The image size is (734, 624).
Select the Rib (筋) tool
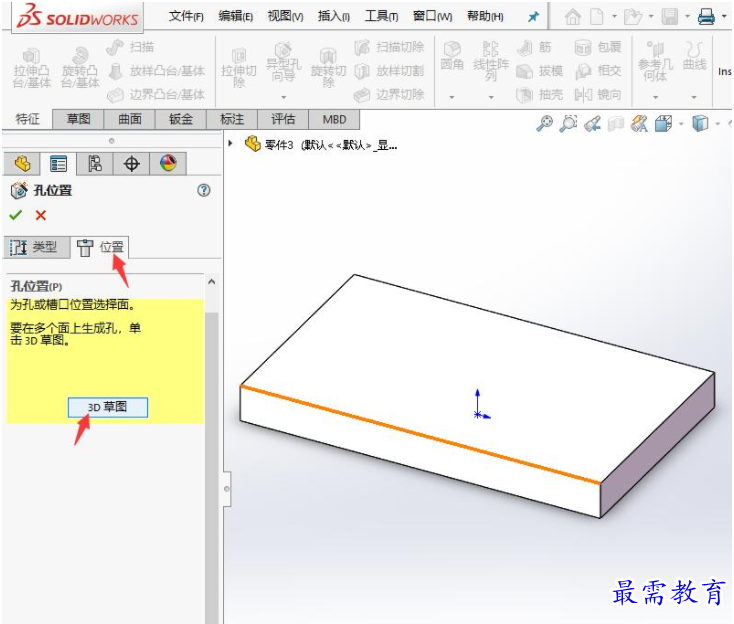534,47
